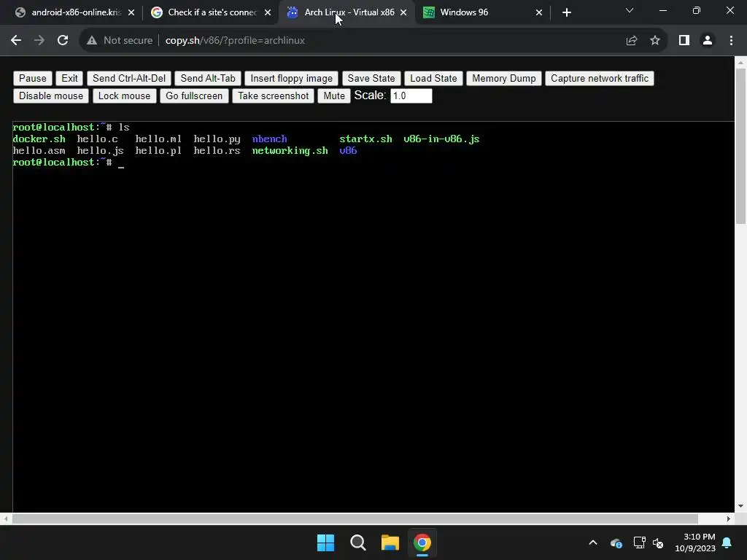747x560 pixels.
Task: Open the Not secure site warning
Action: pyautogui.click(x=120, y=41)
